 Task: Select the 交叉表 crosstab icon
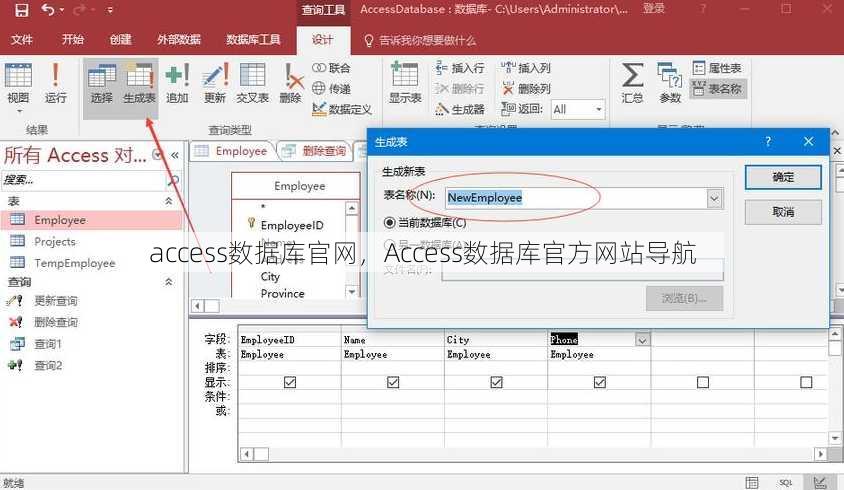(x=252, y=82)
